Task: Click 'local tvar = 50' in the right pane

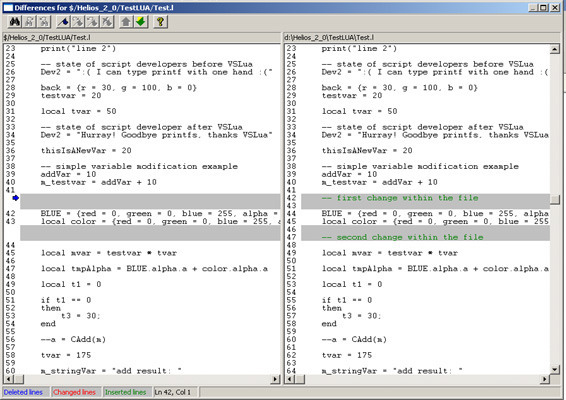Action: point(360,111)
